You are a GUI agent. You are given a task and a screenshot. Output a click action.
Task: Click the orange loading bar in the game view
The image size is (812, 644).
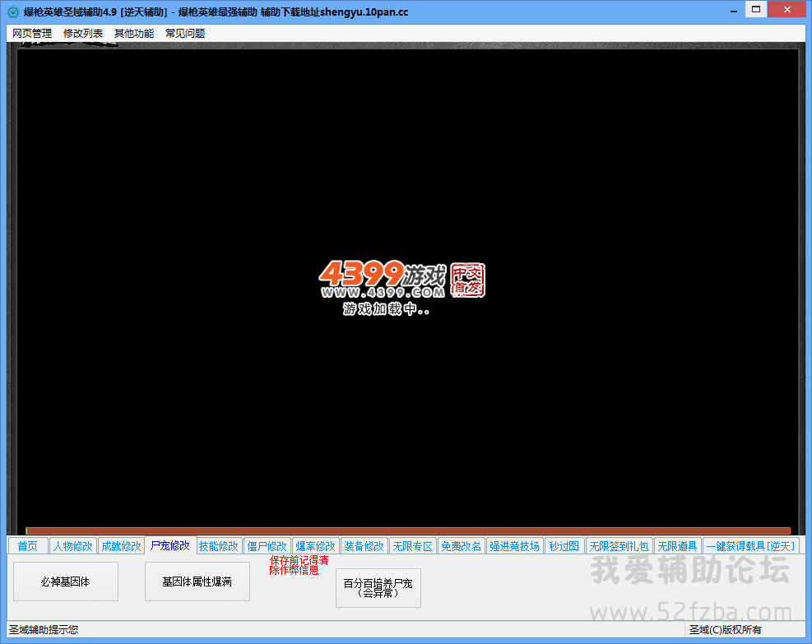[408, 531]
